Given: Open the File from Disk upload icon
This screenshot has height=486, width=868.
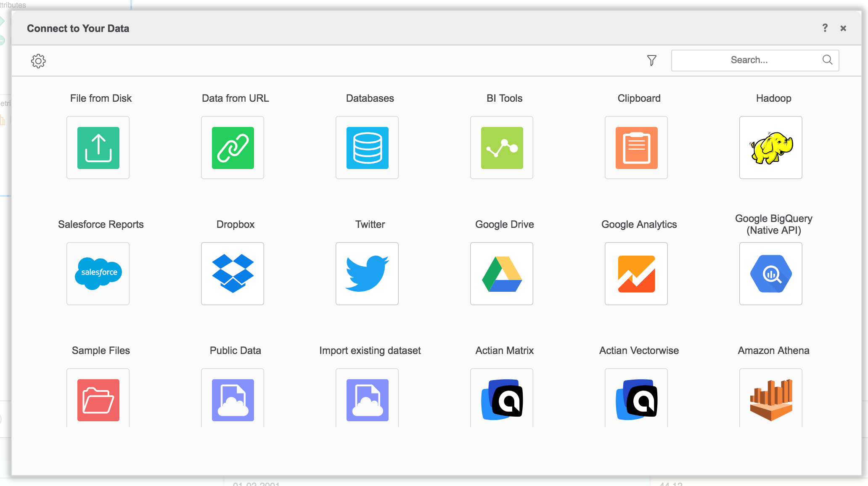Looking at the screenshot, I should (98, 148).
